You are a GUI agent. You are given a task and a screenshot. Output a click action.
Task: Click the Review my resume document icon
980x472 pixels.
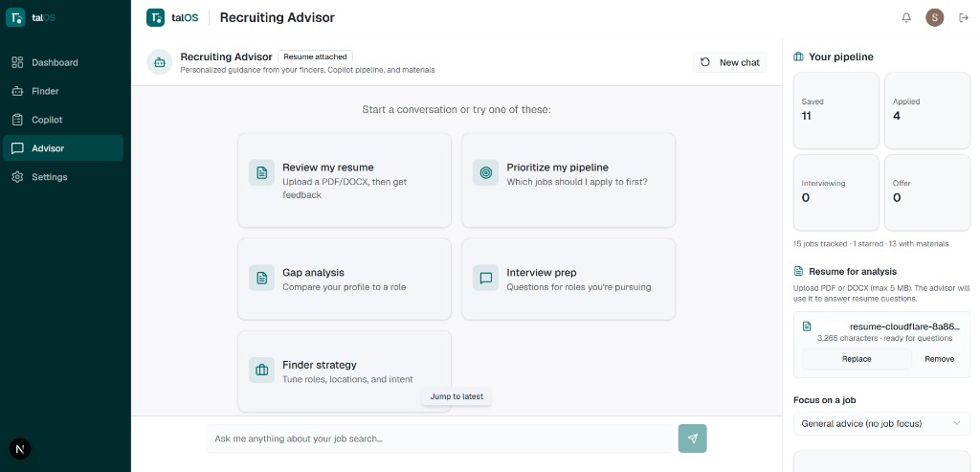(262, 172)
